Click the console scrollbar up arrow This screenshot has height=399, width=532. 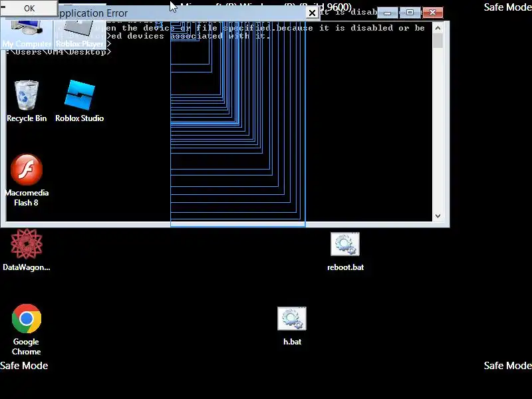(438, 28)
